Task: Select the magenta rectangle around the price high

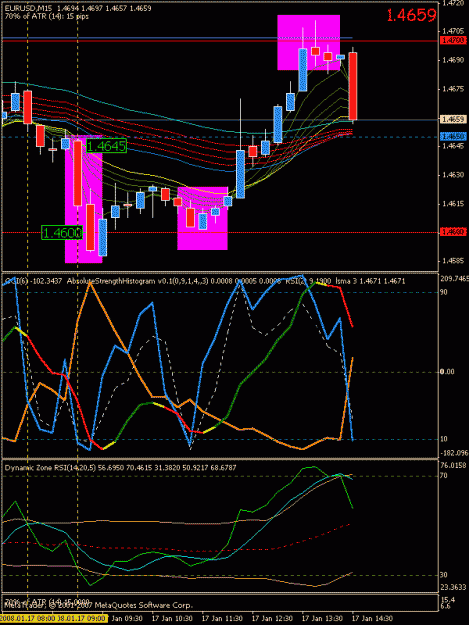Action: 308,42
